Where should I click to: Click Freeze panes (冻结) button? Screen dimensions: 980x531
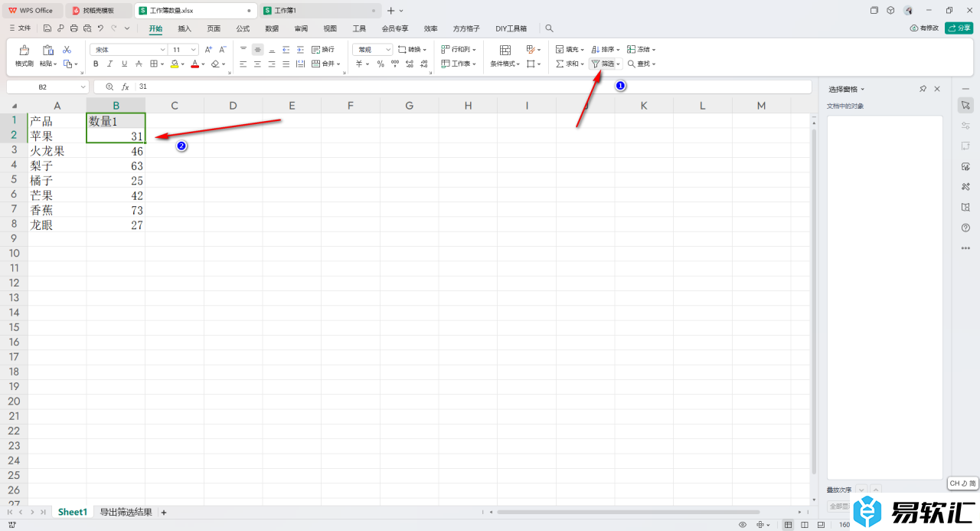641,49
